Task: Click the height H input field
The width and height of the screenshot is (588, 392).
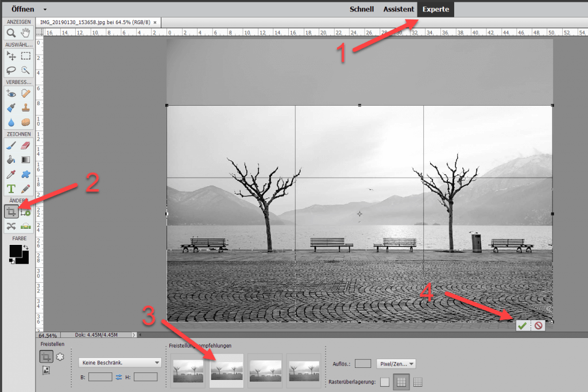Action: 145,377
